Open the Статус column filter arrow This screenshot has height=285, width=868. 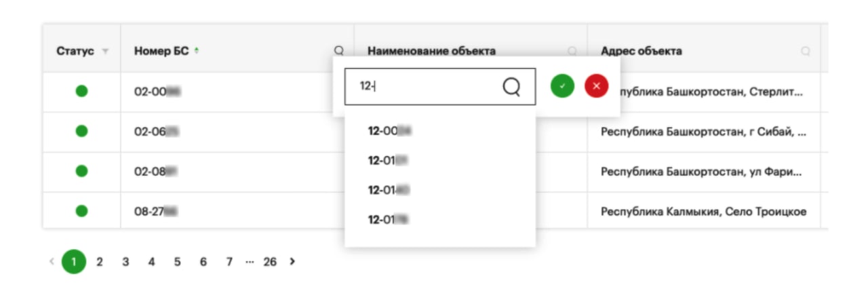coord(105,52)
